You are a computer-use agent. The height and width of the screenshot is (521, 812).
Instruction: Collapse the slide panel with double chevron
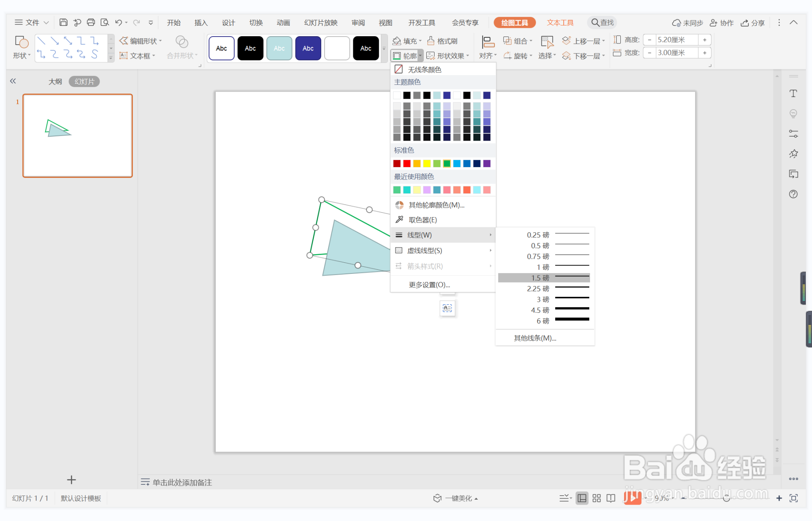[13, 81]
